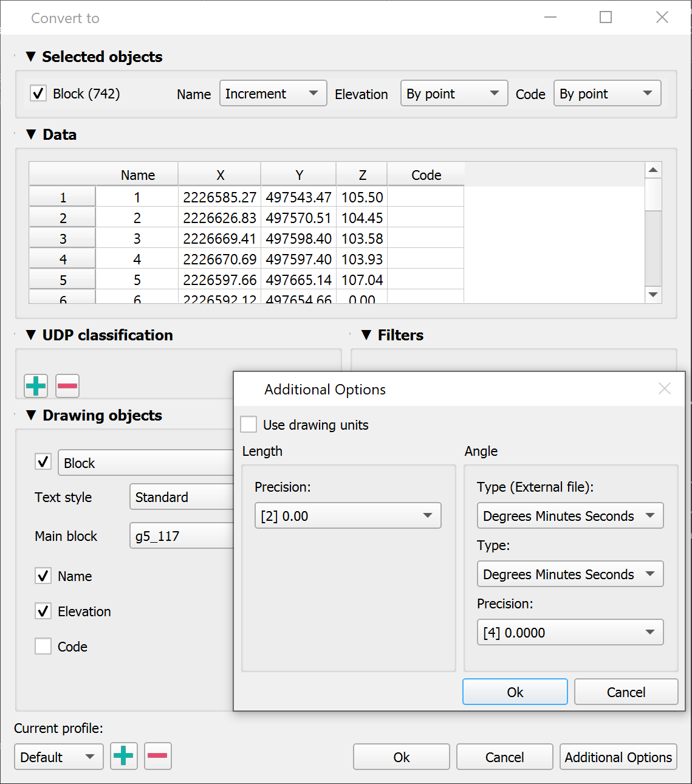Add a new profile with the green plus
The width and height of the screenshot is (692, 784).
pos(123,756)
